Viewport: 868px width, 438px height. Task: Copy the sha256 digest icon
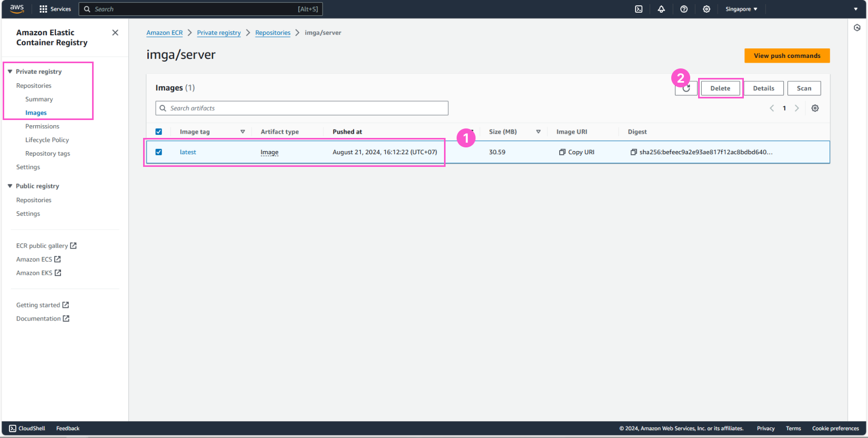pos(633,152)
